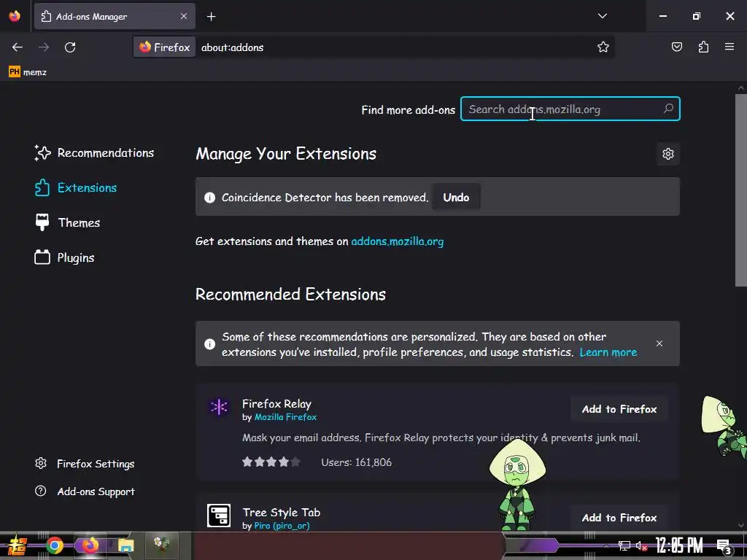Switch to Firefox on the taskbar
This screenshot has height=560, width=747.
pyautogui.click(x=90, y=545)
